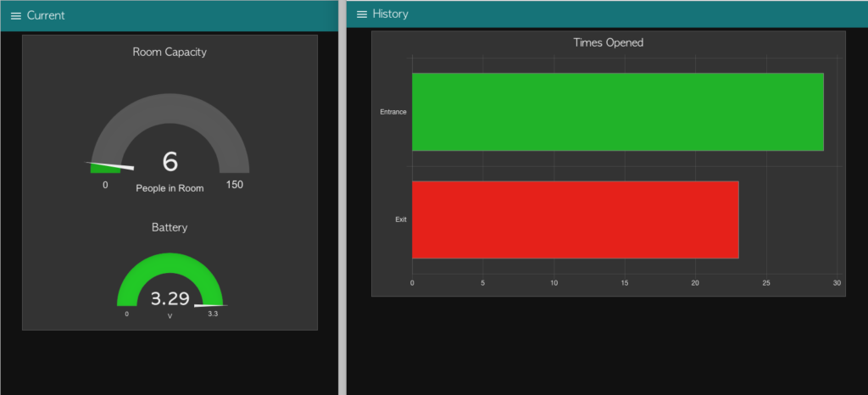Select the Room Capacity gauge needle

point(109,165)
